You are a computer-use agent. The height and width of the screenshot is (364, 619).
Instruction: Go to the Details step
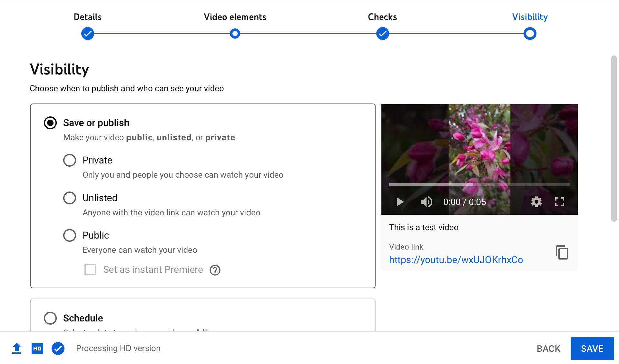(88, 34)
